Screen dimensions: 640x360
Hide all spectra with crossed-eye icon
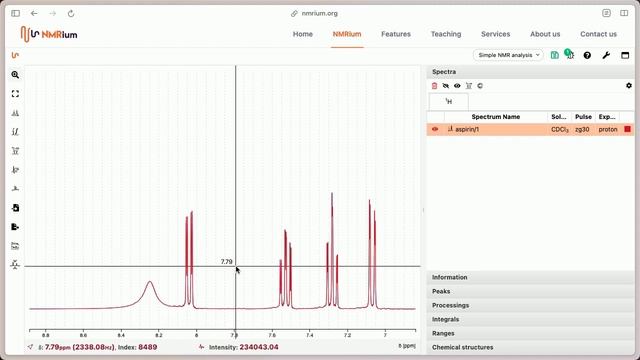coord(446,86)
